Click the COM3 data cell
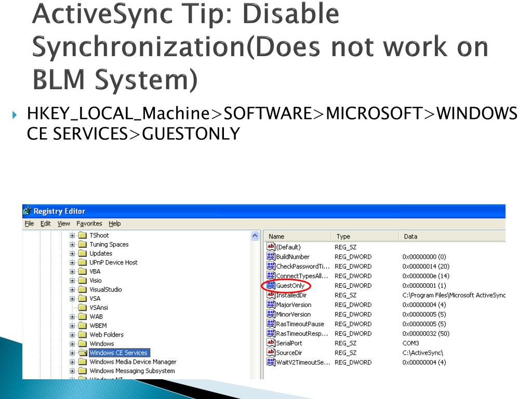Screen dimensions: 532x399 coord(410,343)
